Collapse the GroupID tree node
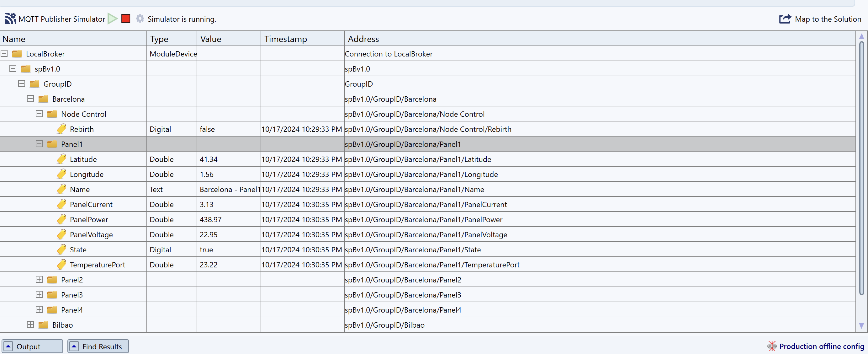This screenshot has height=354, width=868. point(22,83)
